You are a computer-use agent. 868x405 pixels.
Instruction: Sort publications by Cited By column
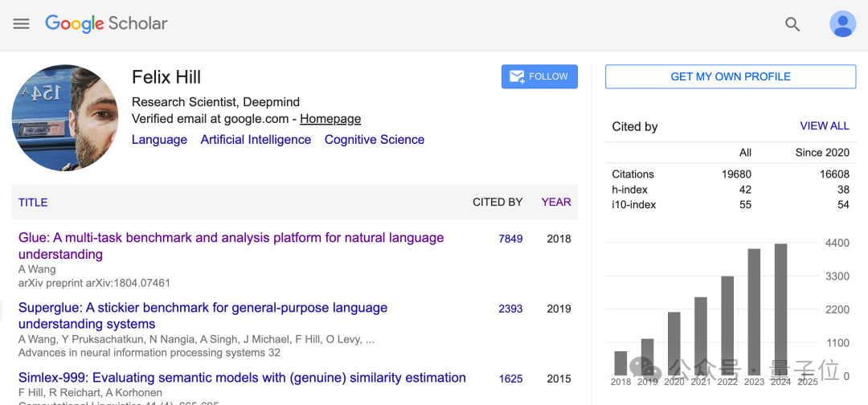[x=497, y=202]
